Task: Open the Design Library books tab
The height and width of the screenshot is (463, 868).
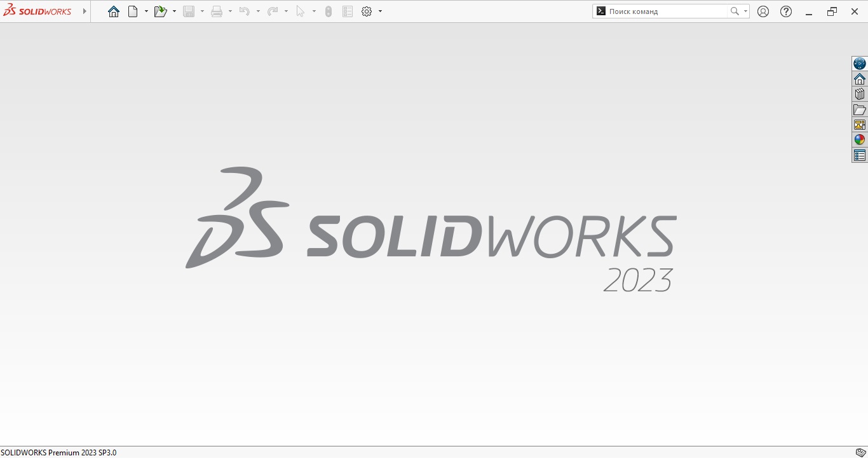Action: point(860,94)
